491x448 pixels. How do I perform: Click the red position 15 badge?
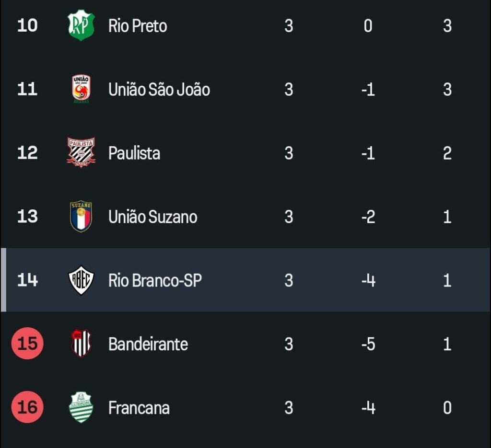[27, 344]
